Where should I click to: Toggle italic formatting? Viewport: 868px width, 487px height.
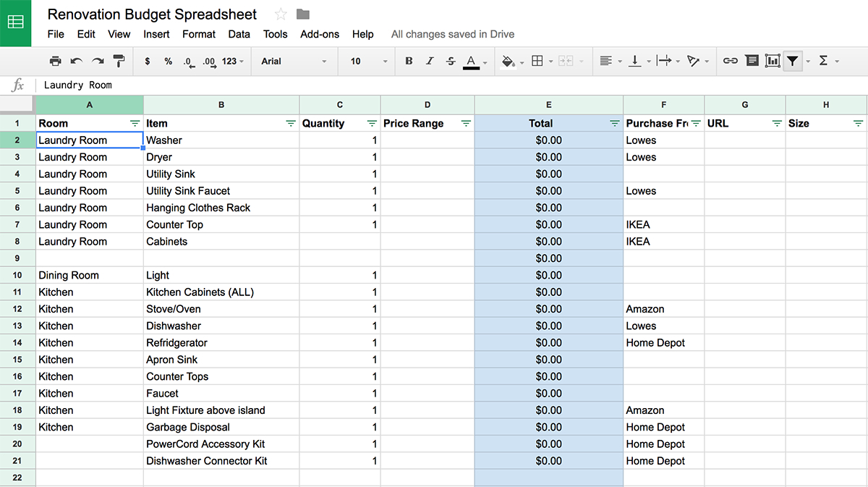coord(430,61)
